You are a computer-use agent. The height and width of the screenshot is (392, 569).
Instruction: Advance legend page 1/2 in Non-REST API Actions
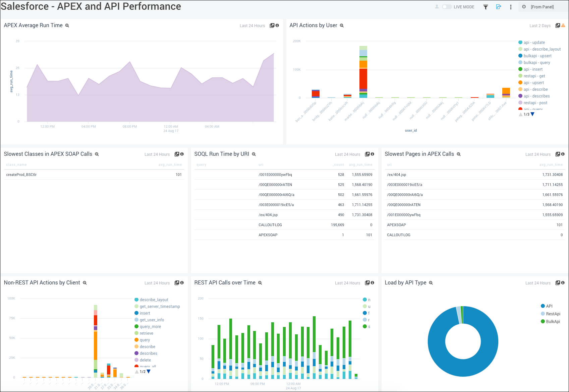tap(148, 371)
